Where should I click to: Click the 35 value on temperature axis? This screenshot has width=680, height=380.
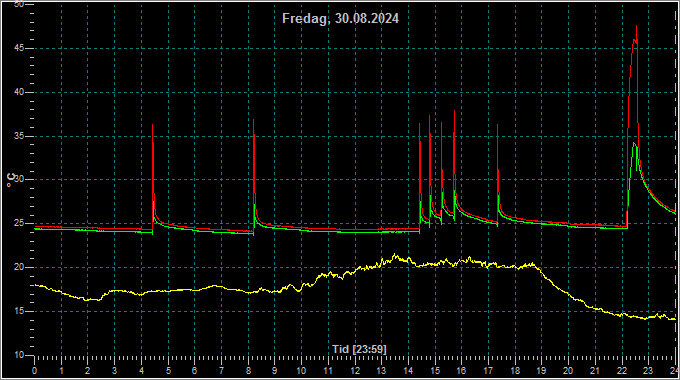tap(19, 136)
